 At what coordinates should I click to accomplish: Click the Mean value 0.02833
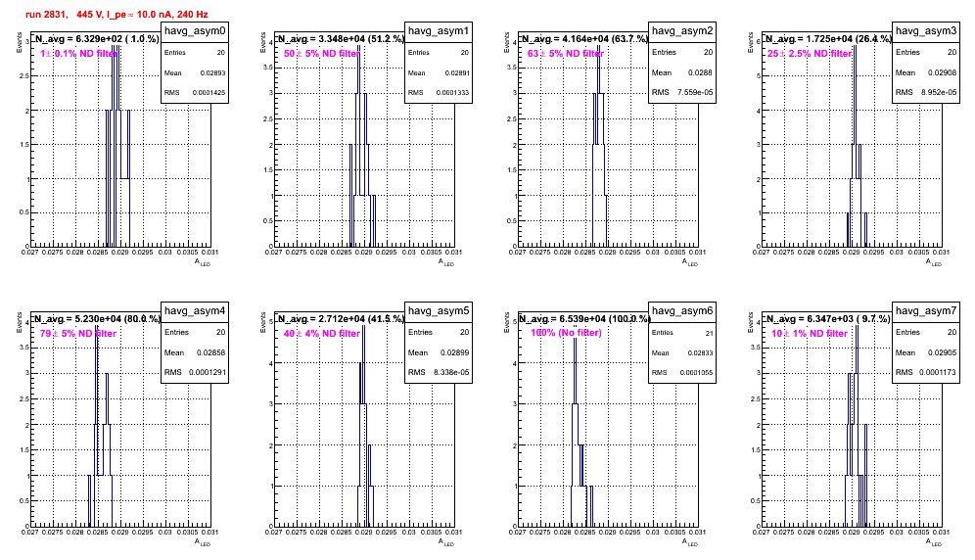click(700, 352)
